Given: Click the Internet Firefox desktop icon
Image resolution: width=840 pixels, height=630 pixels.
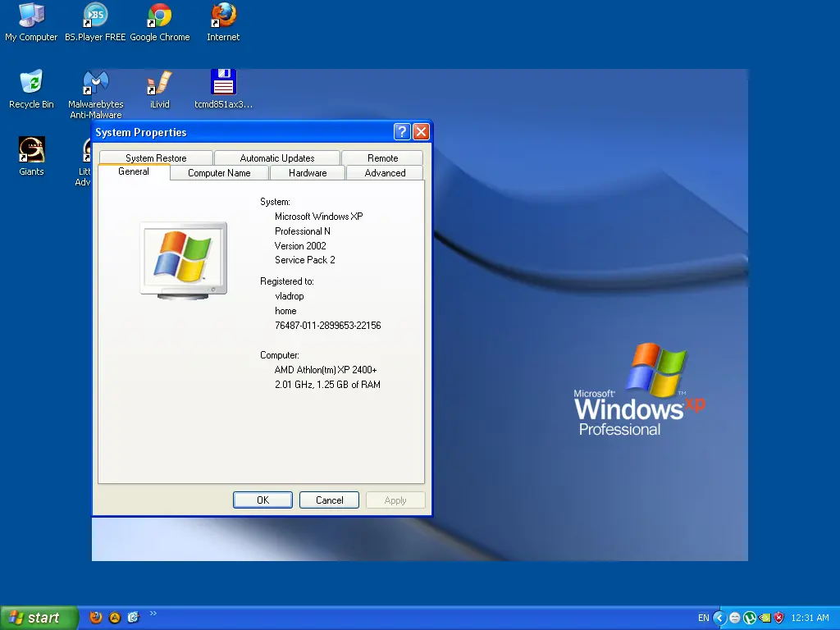Looking at the screenshot, I should click(223, 16).
